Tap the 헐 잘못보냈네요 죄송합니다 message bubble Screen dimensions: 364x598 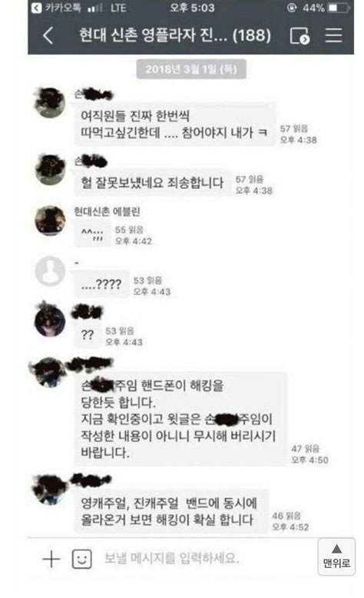pyautogui.click(x=153, y=182)
